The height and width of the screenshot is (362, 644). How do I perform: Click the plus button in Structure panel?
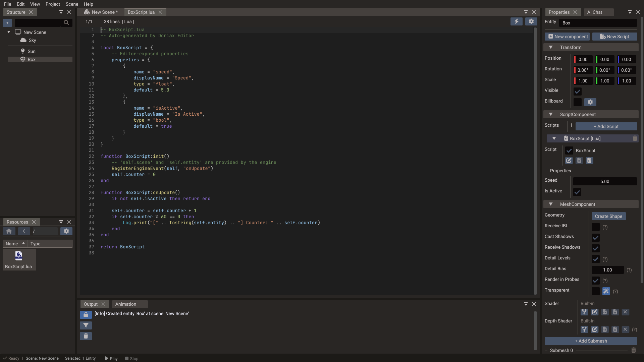tap(7, 23)
